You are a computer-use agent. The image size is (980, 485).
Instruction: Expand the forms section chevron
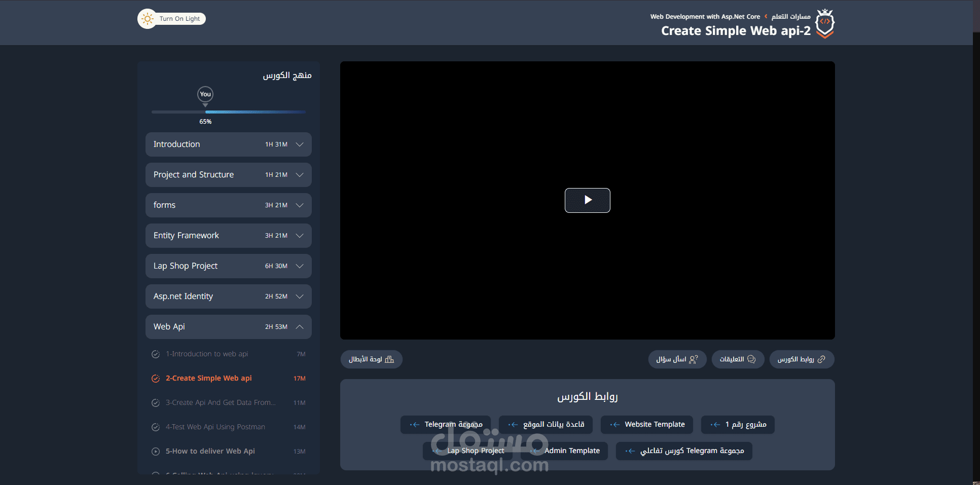tap(300, 205)
